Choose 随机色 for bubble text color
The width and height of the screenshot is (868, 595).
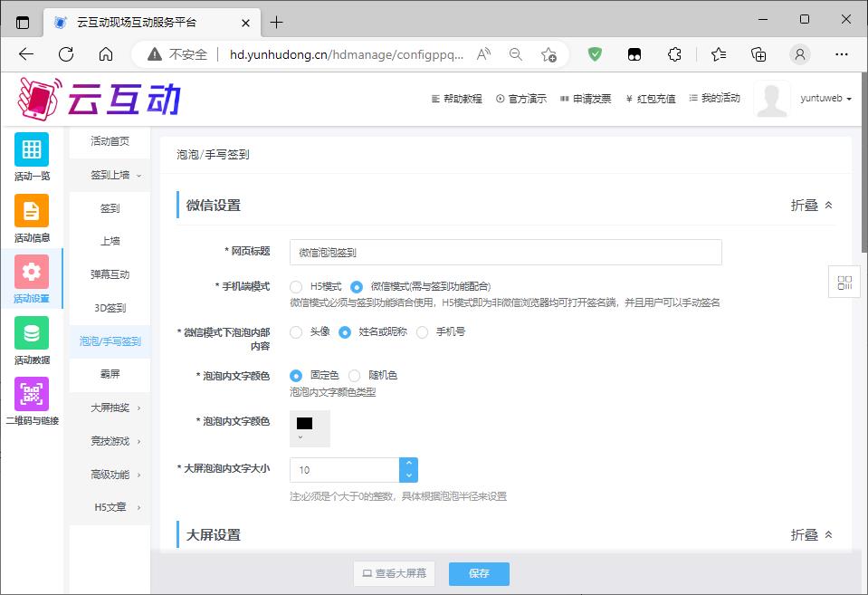(354, 375)
